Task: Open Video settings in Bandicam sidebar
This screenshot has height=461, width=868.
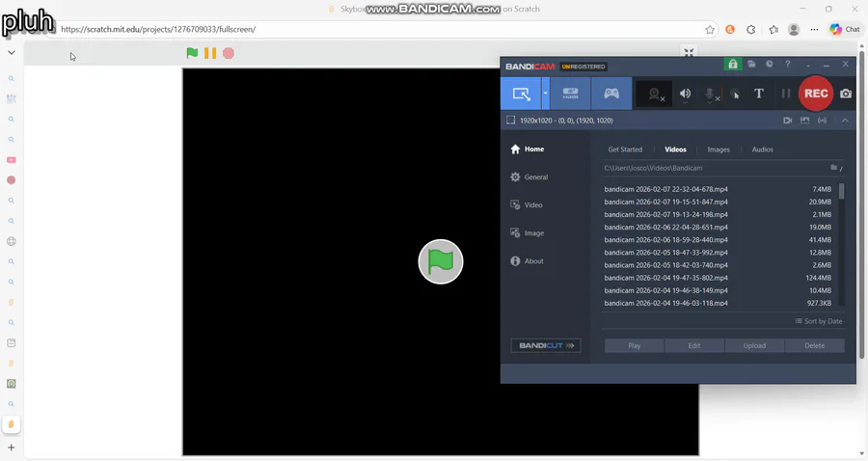Action: click(x=527, y=204)
